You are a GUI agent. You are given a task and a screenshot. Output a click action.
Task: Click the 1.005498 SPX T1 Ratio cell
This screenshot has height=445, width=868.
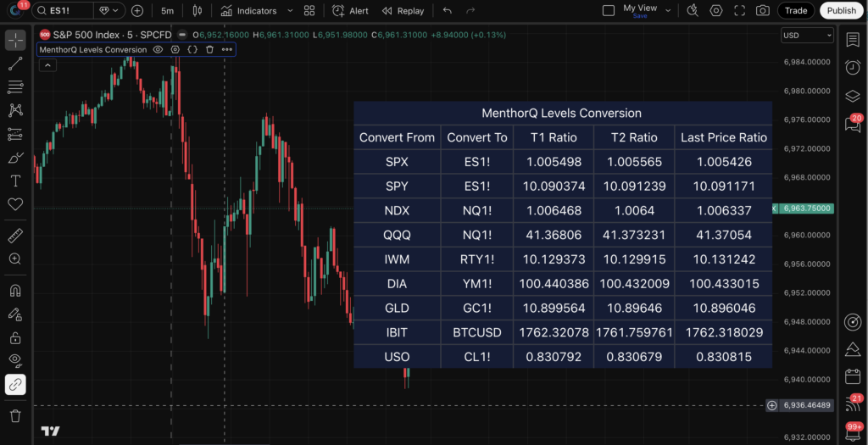coord(554,162)
